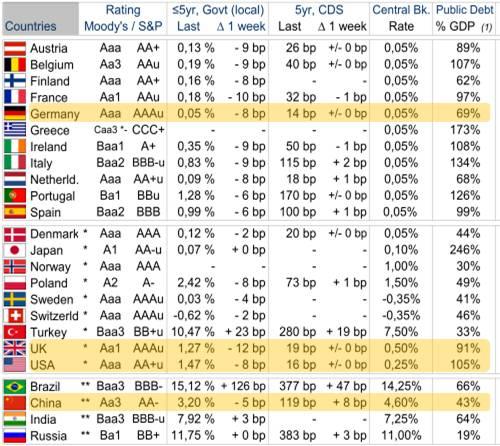Click the Japan flag icon
This screenshot has height=446, width=500.
point(15,250)
